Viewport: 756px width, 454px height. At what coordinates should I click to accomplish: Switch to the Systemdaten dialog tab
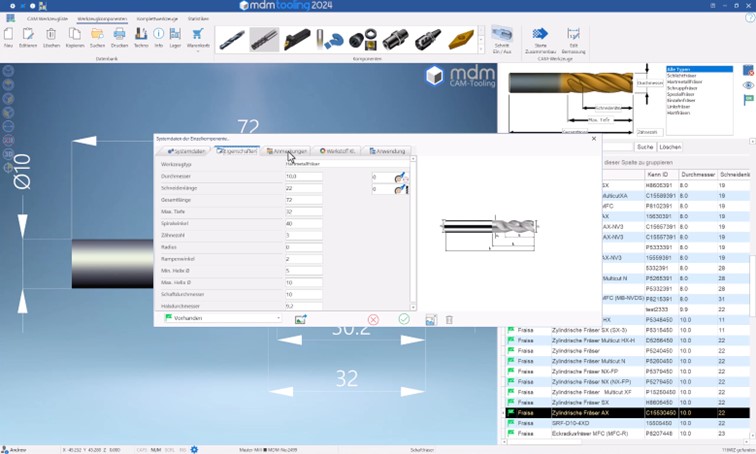click(186, 151)
